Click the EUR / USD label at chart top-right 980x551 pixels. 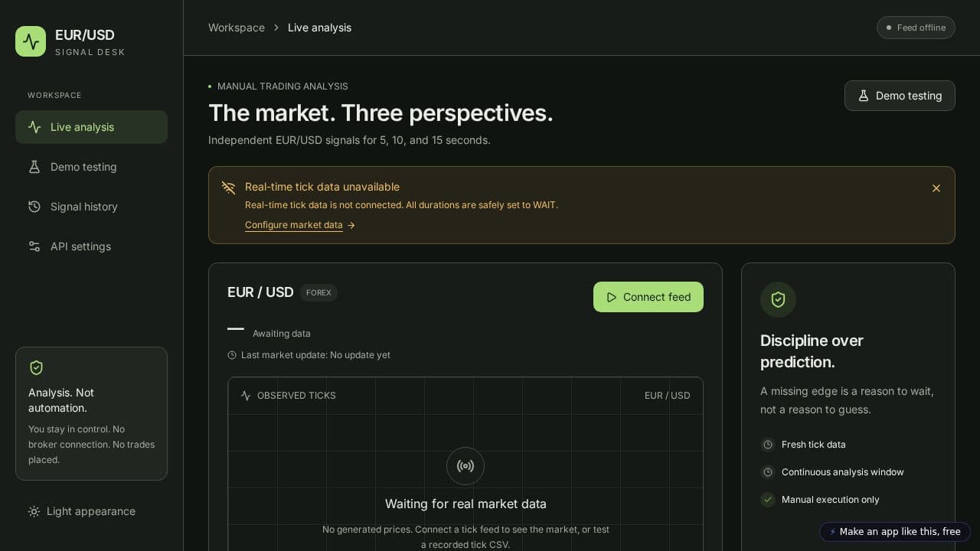click(x=667, y=396)
